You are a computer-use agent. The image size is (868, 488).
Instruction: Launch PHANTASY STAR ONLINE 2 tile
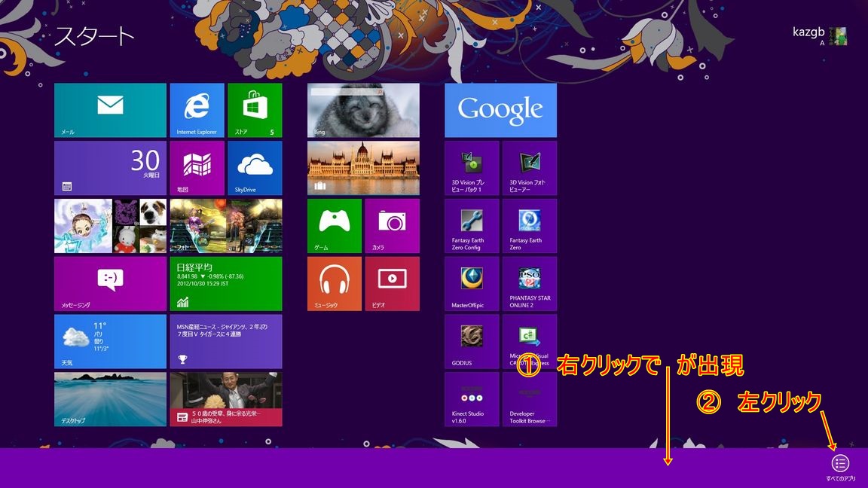pos(529,283)
